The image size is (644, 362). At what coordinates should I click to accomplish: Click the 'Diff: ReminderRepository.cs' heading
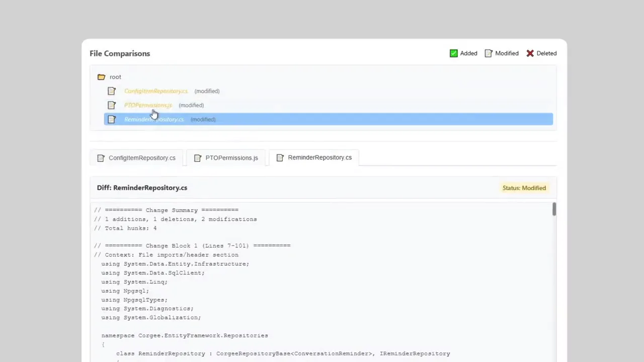tap(142, 188)
